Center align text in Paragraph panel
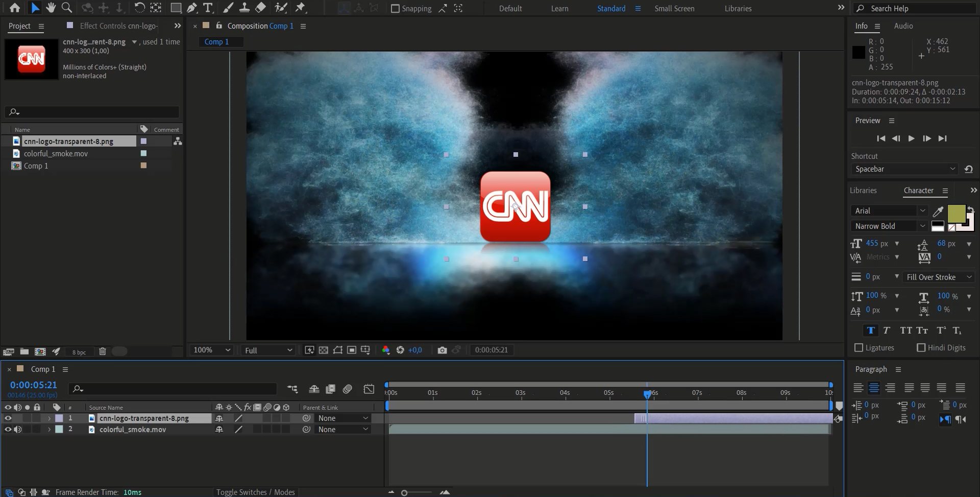Image resolution: width=980 pixels, height=497 pixels. coord(874,388)
